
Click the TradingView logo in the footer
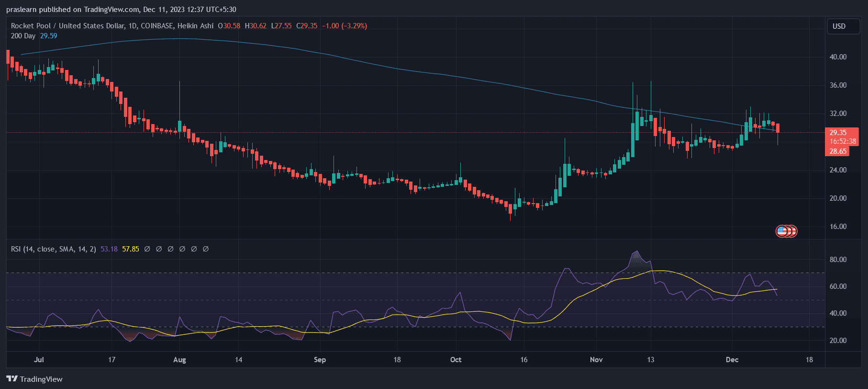pos(34,379)
